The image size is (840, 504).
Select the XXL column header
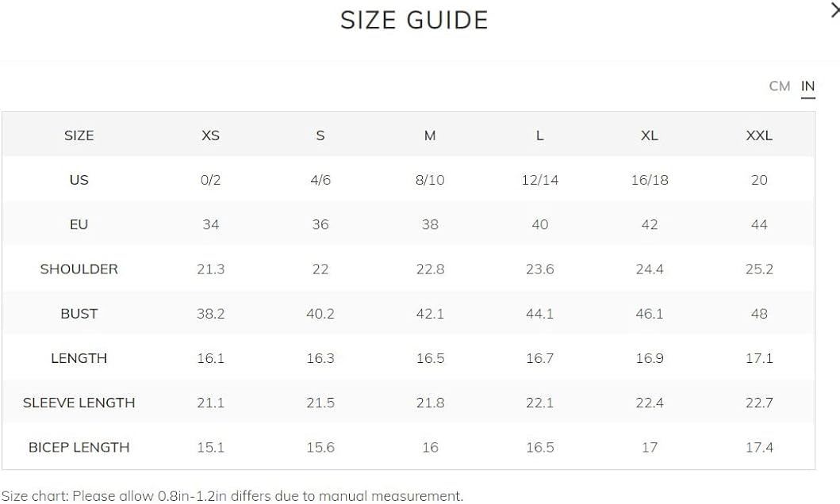click(x=759, y=136)
